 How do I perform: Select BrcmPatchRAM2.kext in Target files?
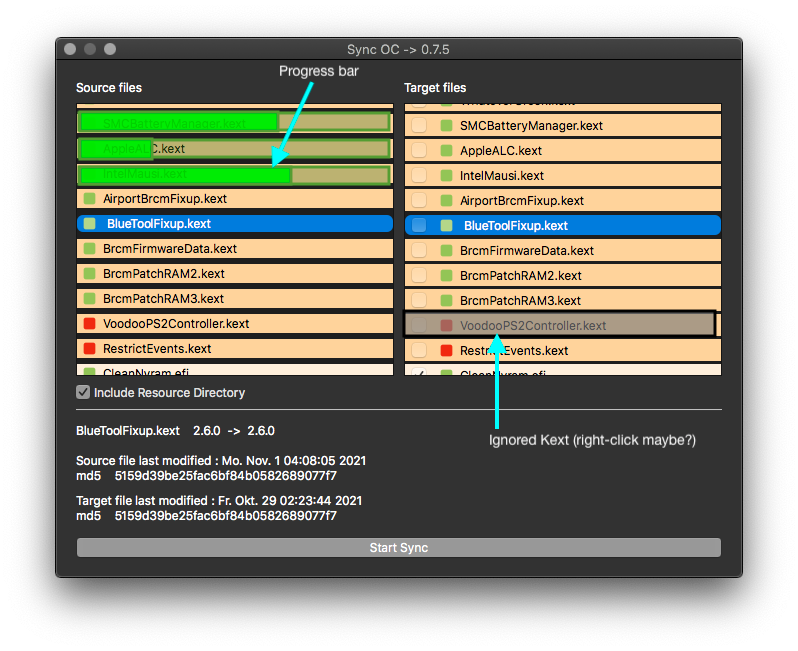tap(563, 275)
